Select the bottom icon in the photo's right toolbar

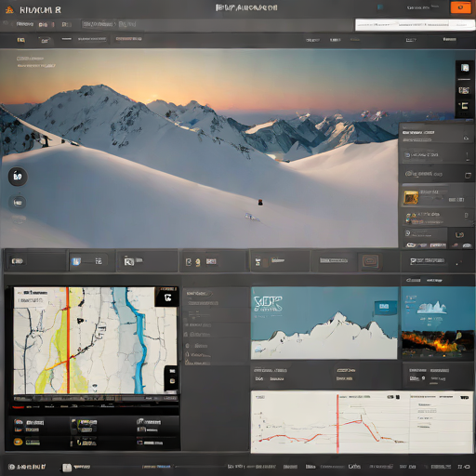[464, 106]
